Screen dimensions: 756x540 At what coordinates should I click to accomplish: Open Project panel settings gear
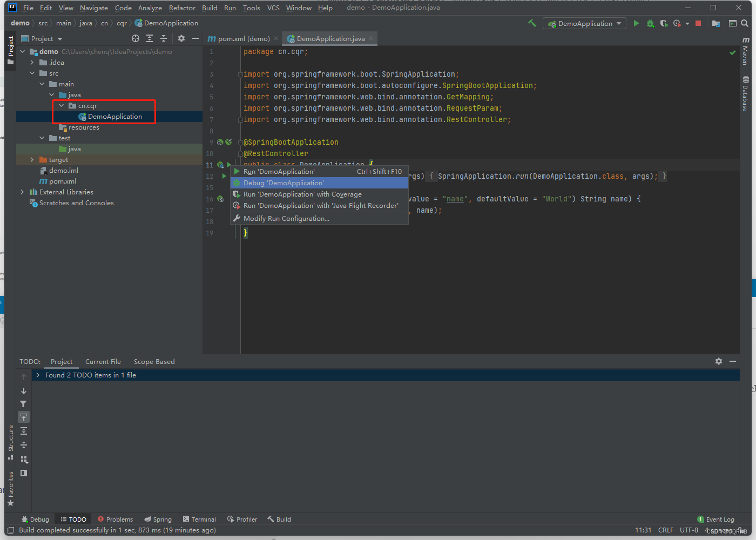[x=181, y=38]
